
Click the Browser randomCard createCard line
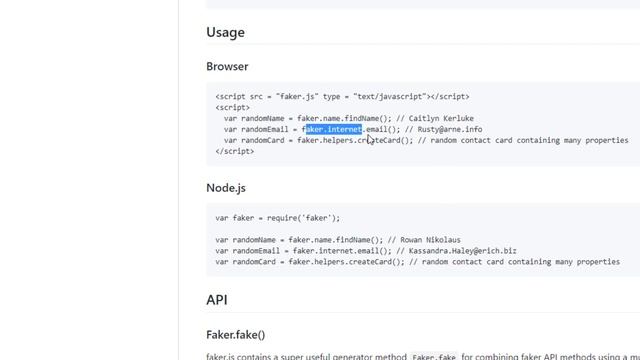(426, 140)
